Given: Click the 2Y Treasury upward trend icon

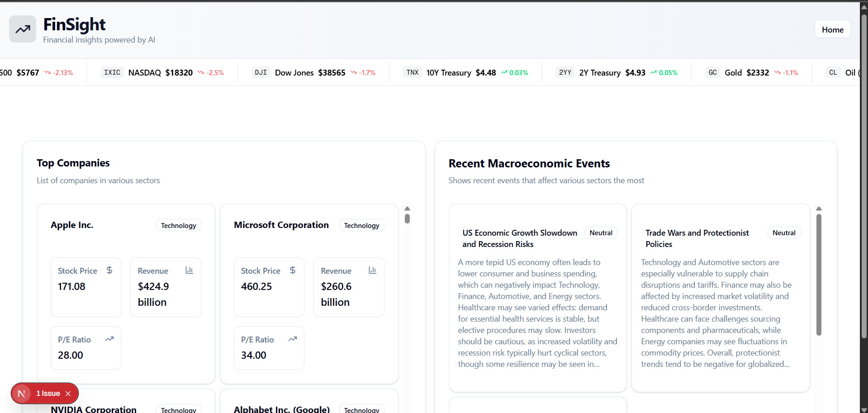Looking at the screenshot, I should [654, 72].
